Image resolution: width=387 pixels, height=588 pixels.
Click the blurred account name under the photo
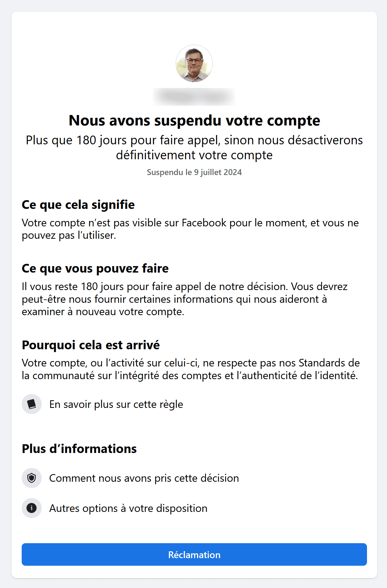point(194,97)
